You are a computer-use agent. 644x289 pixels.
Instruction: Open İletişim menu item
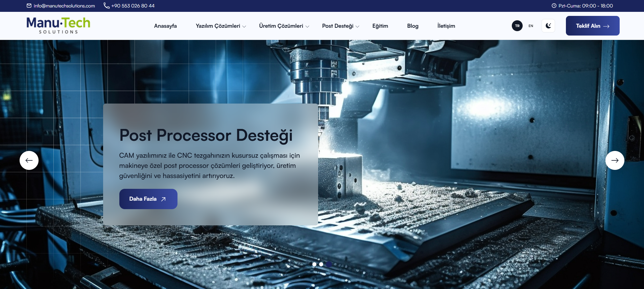[x=446, y=26]
